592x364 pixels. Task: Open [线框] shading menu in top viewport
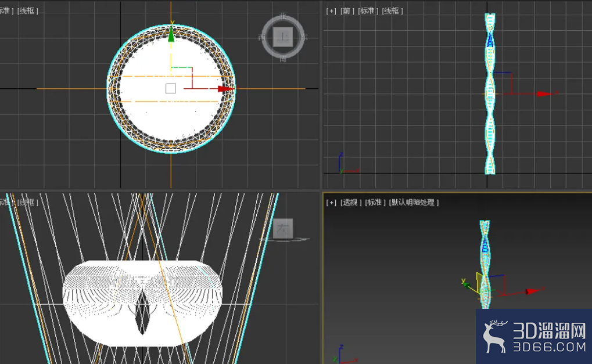(x=27, y=11)
